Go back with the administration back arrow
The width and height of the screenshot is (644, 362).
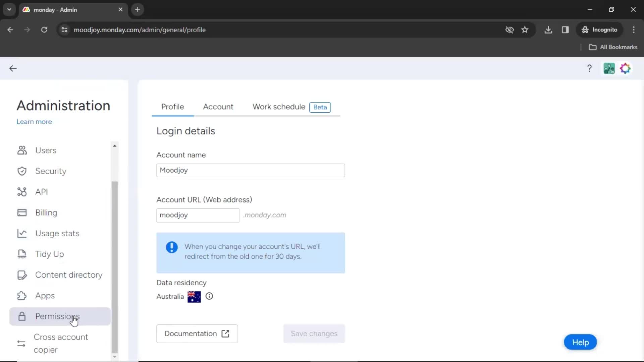click(x=13, y=68)
